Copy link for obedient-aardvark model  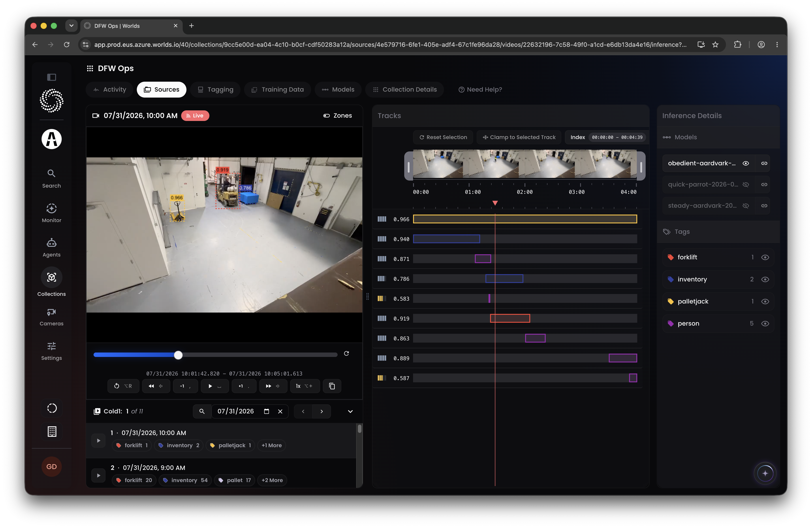pyautogui.click(x=764, y=164)
